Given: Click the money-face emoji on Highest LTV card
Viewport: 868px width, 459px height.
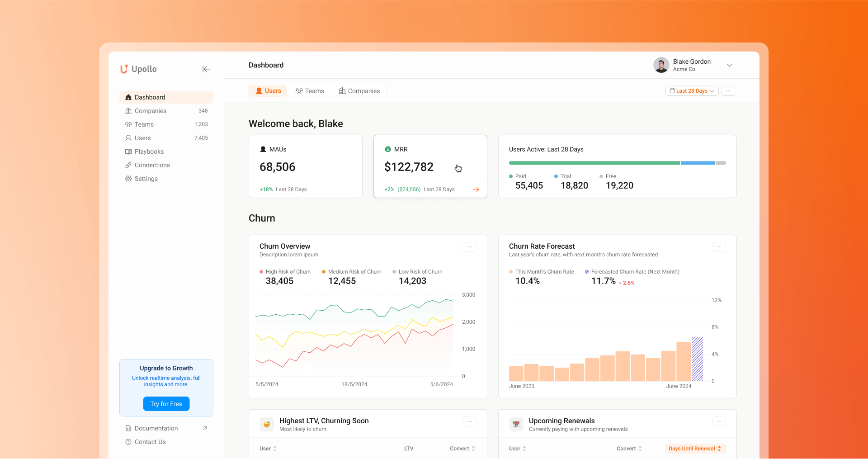Looking at the screenshot, I should [x=267, y=424].
